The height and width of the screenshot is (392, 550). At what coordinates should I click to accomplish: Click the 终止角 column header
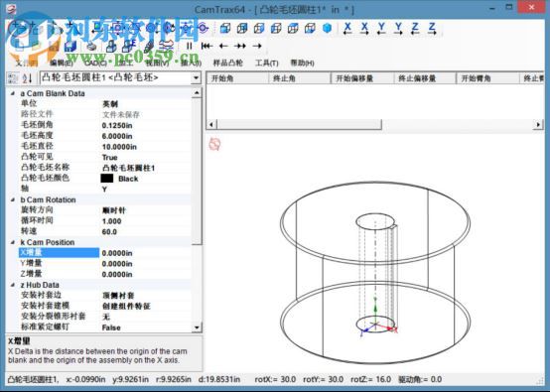point(300,78)
